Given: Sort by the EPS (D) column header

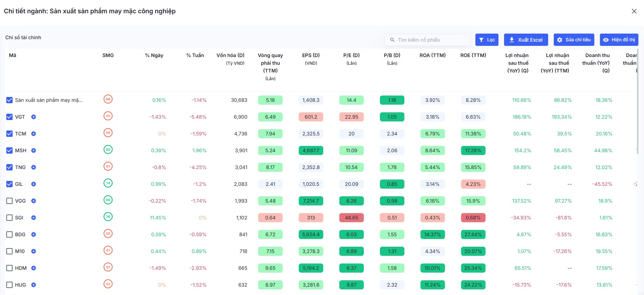Looking at the screenshot, I should (x=311, y=55).
